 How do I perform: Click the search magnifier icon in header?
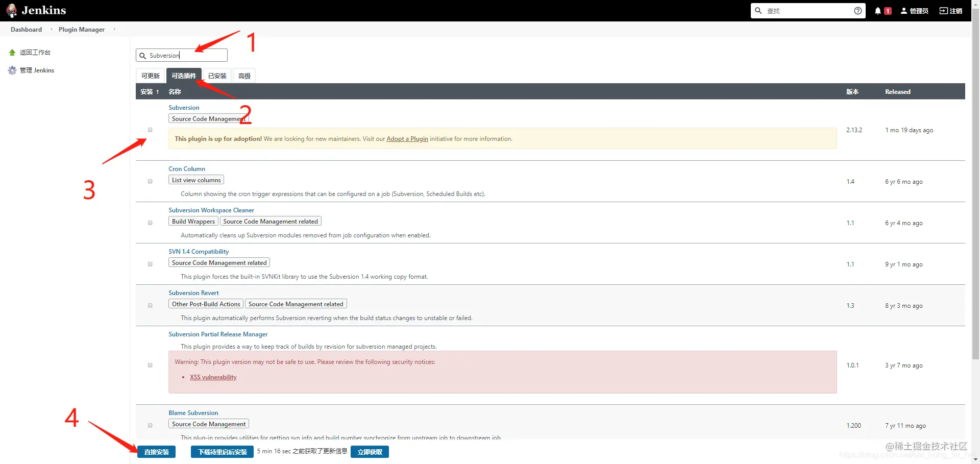(x=758, y=11)
